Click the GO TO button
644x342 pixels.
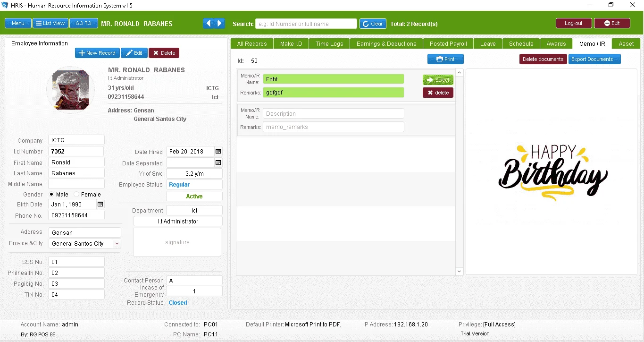tap(84, 23)
